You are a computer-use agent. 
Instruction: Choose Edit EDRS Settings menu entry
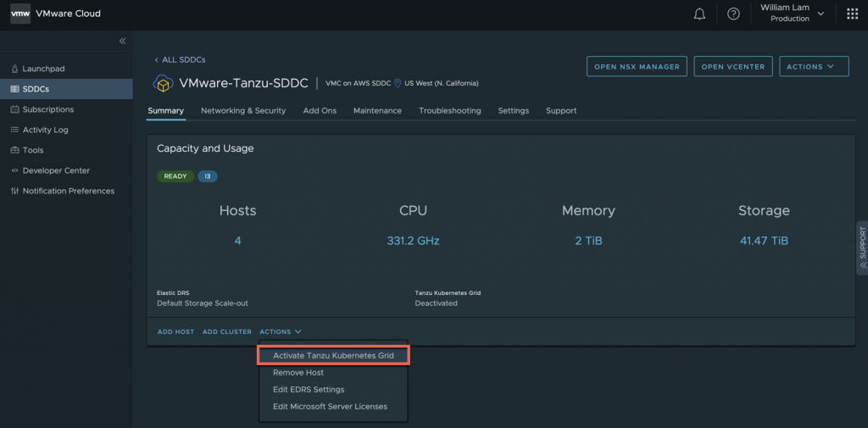click(x=309, y=389)
